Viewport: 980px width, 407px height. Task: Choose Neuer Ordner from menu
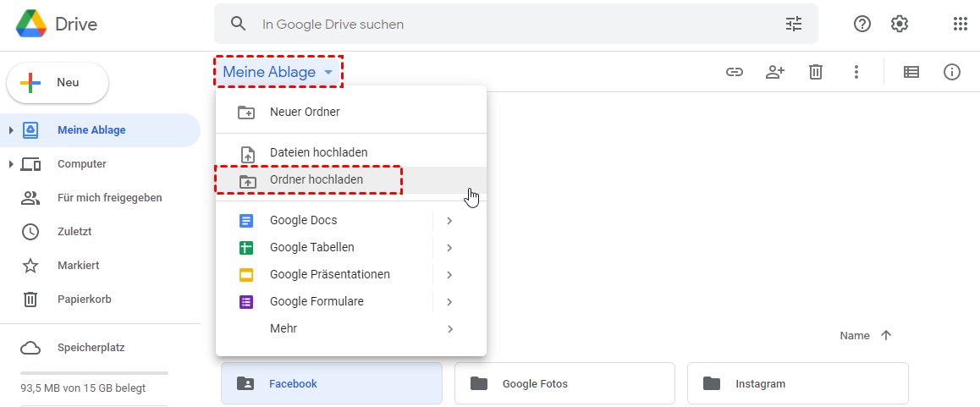(305, 112)
